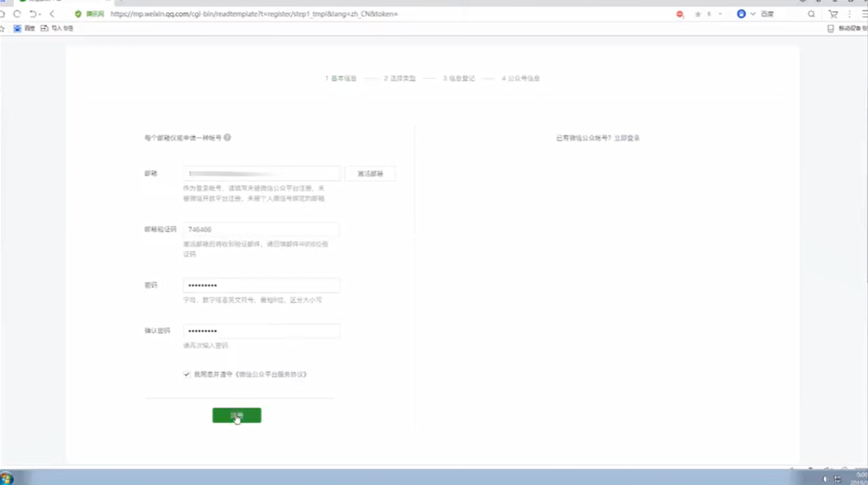Click the green security shield icon
The height and width of the screenshot is (485, 868).
78,14
